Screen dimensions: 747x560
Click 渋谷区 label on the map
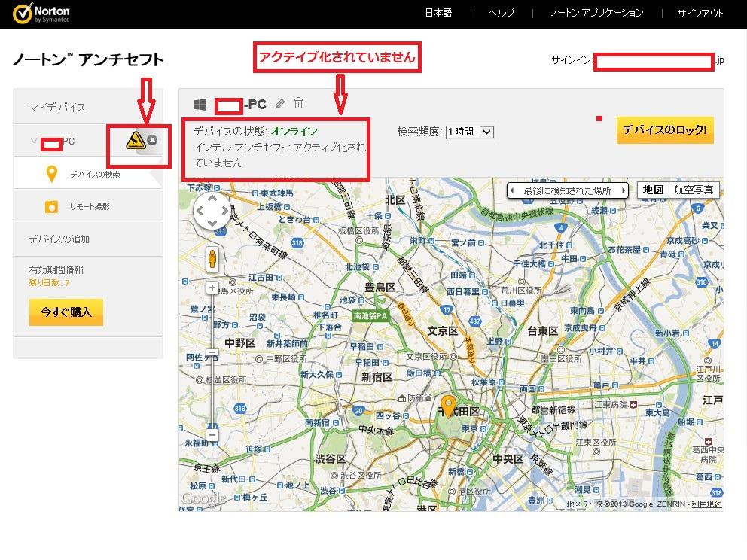click(330, 459)
